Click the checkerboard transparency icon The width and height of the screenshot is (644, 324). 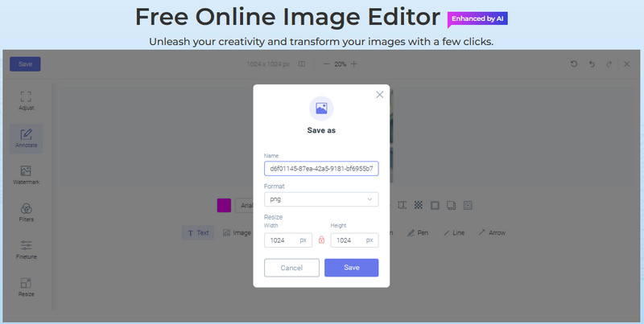point(418,205)
